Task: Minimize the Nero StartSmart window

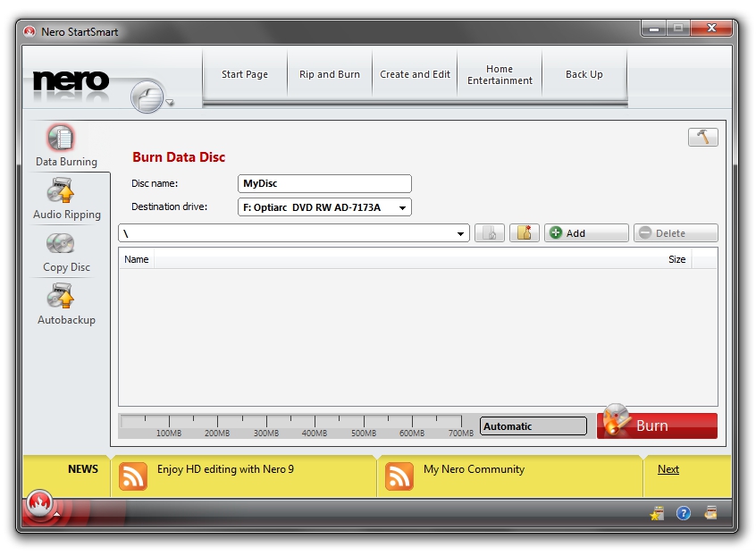Action: tap(654, 29)
